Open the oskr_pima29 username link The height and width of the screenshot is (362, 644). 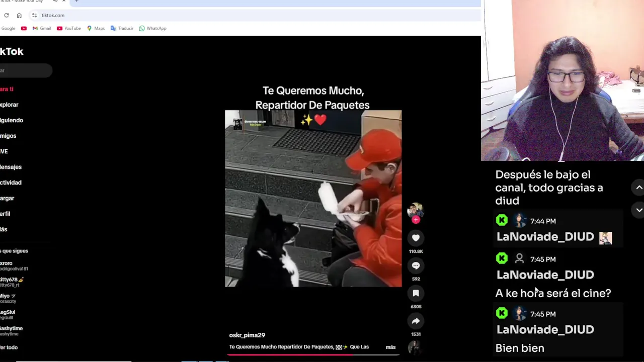click(247, 335)
